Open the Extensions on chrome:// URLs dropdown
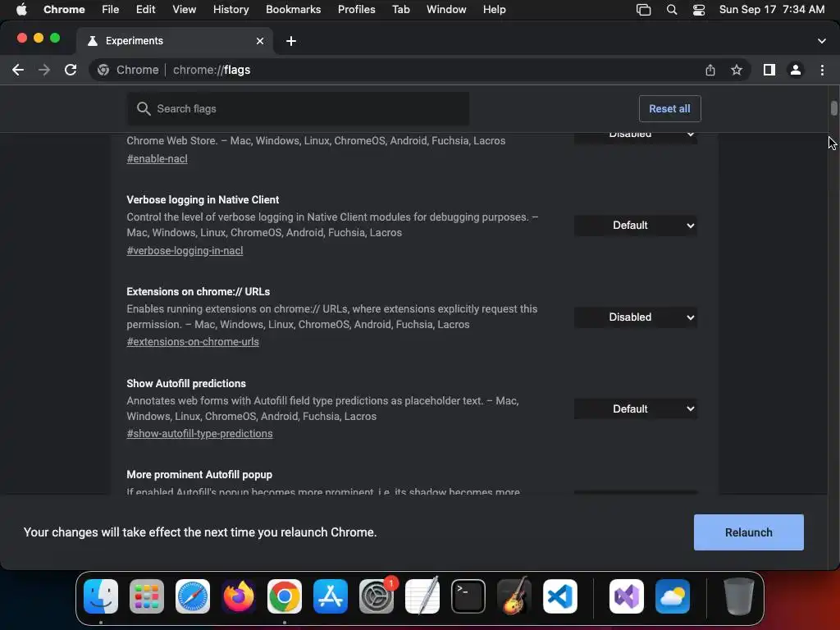This screenshot has height=630, width=840. tap(636, 317)
